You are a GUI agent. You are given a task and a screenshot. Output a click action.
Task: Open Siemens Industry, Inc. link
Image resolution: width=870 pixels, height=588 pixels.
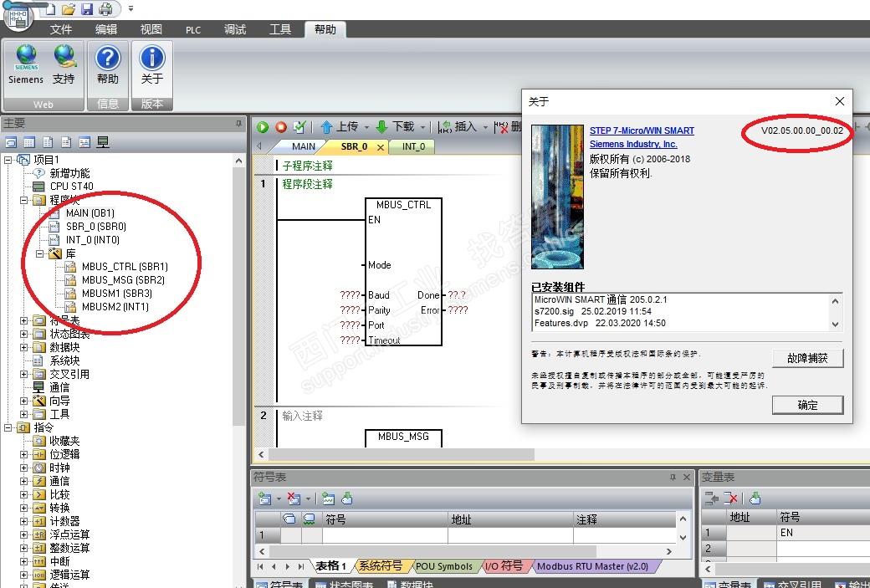point(633,144)
